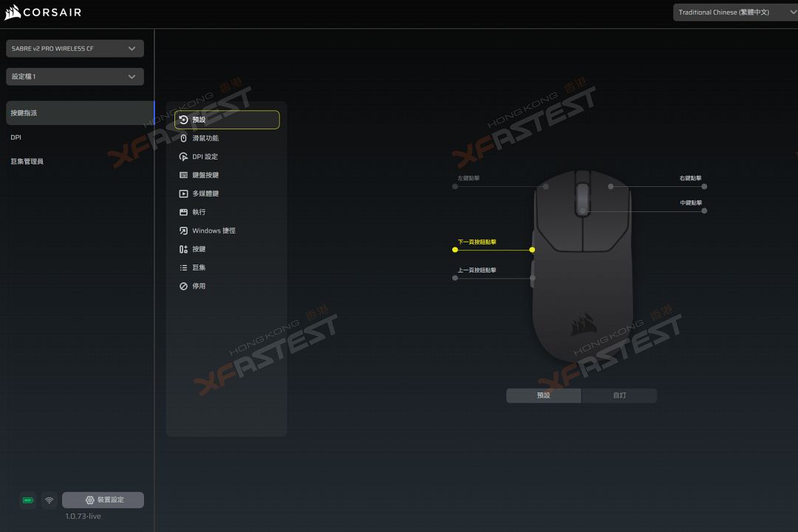The height and width of the screenshot is (532, 798).
Task: Go to 巨集管理員 macro manager tab
Action: coord(27,161)
